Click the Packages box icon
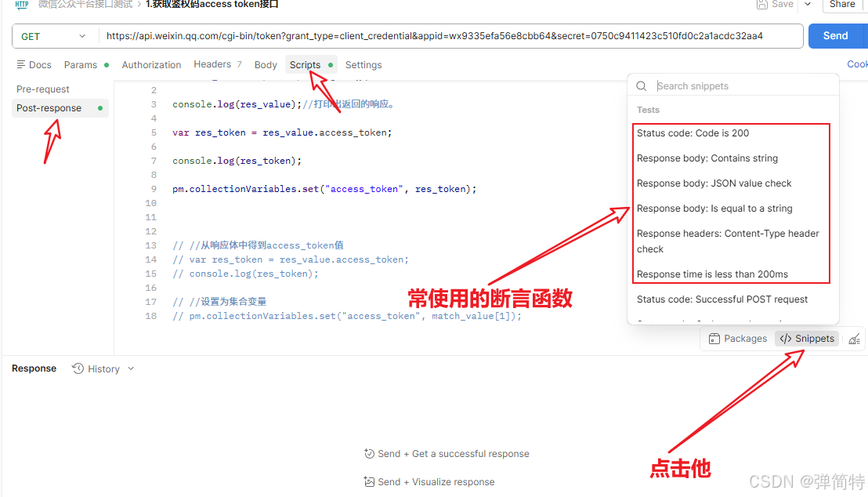 pos(714,339)
